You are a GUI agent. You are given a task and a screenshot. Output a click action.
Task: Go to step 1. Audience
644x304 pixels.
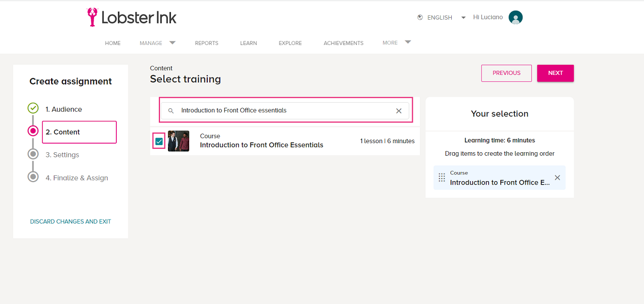(64, 109)
